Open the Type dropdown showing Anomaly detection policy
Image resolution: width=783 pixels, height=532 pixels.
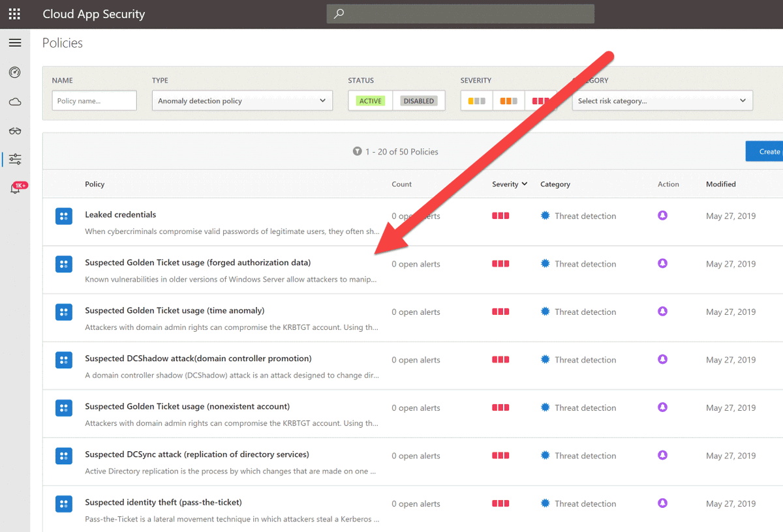[242, 100]
